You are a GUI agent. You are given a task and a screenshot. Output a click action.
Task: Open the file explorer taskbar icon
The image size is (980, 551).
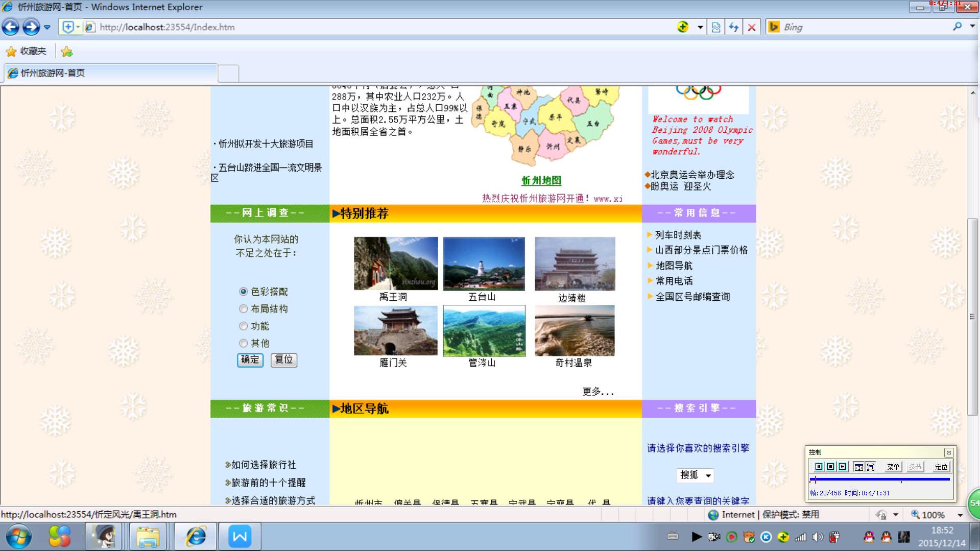148,536
